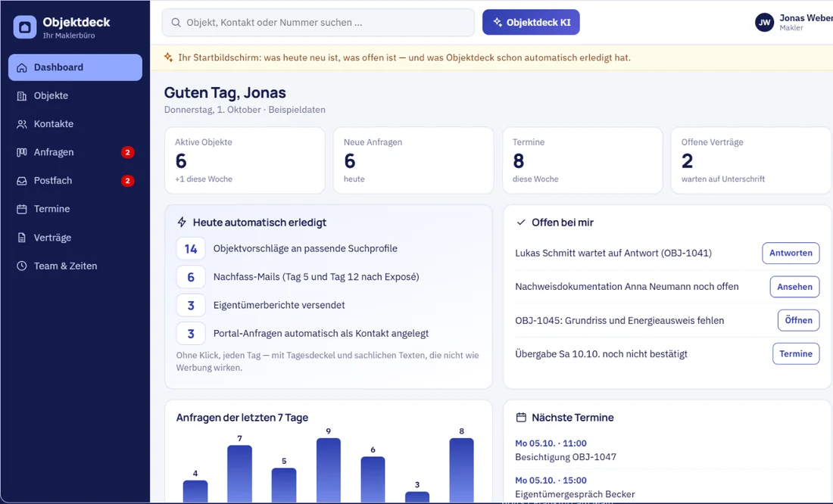
Task: Click the chart bar labeled 5
Action: pyautogui.click(x=284, y=485)
